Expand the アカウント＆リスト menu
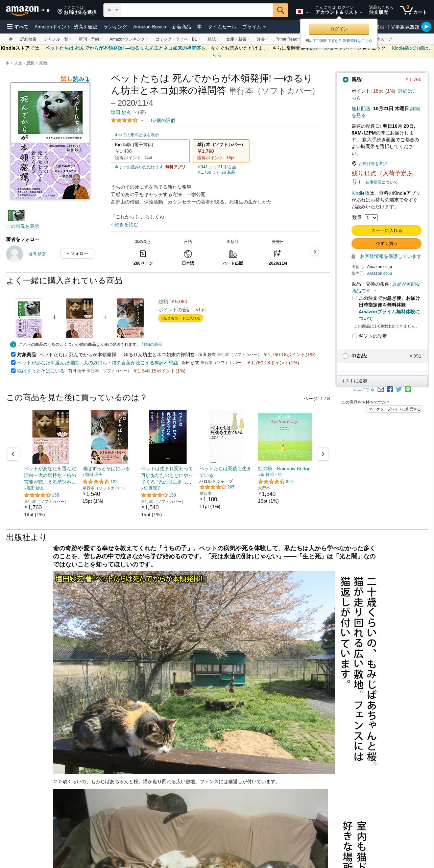 (x=339, y=10)
